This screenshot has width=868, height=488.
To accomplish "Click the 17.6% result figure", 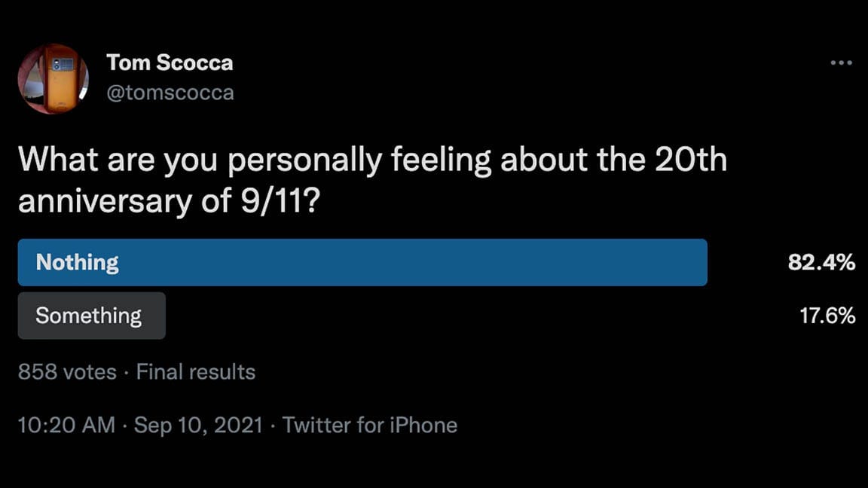I will (x=827, y=316).
